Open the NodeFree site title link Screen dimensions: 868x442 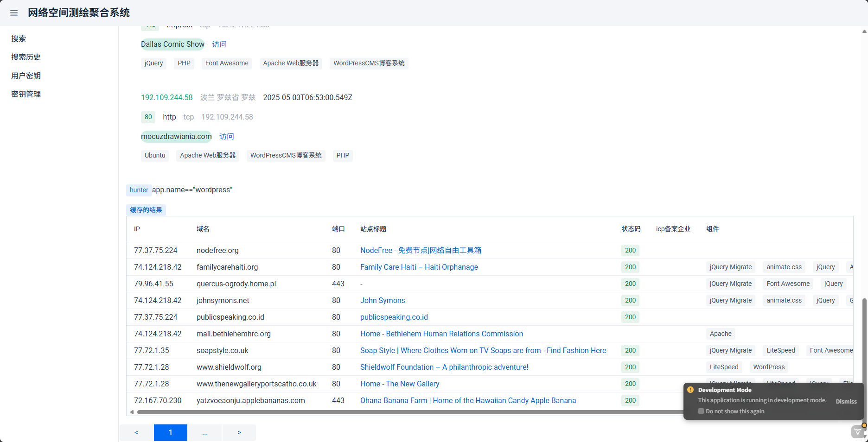(x=421, y=250)
